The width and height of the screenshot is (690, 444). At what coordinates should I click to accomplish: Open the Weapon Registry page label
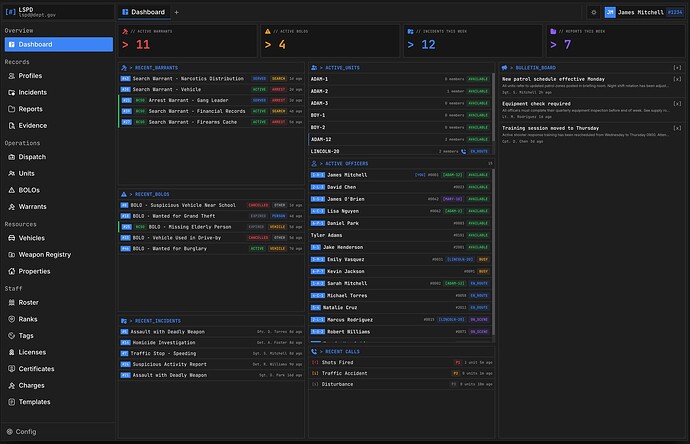(44, 254)
